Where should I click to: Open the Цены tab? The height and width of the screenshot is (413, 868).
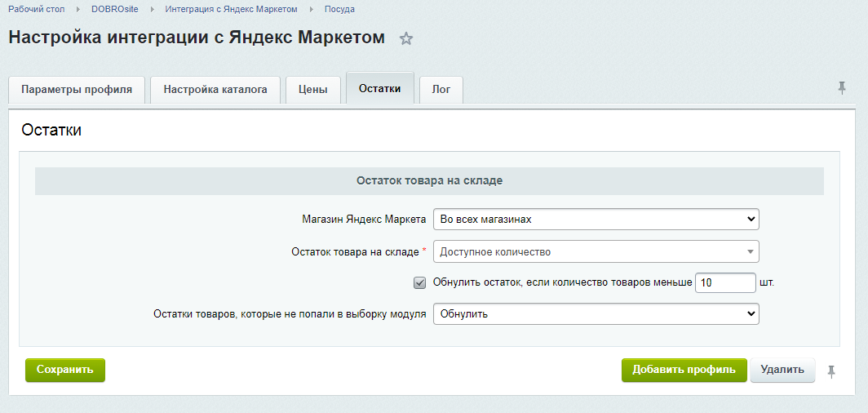pos(313,90)
